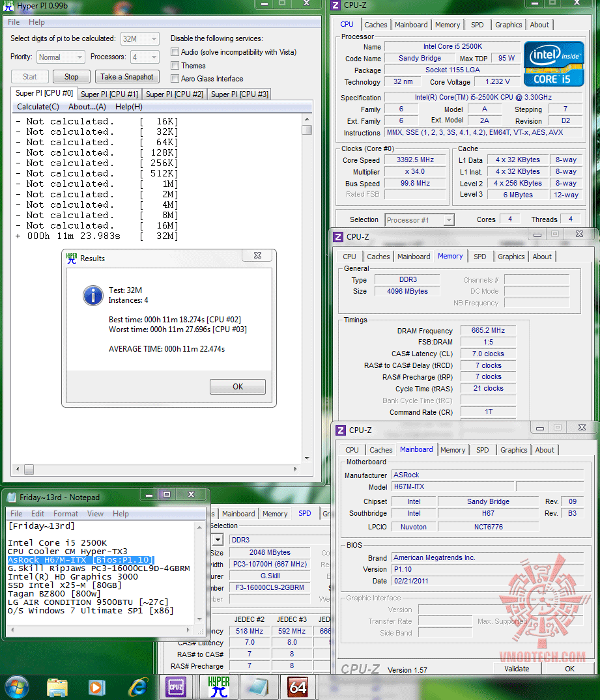600x700 pixels.
Task: Click Part Number F3-16000CL9-2GBRM value
Action: (x=270, y=587)
